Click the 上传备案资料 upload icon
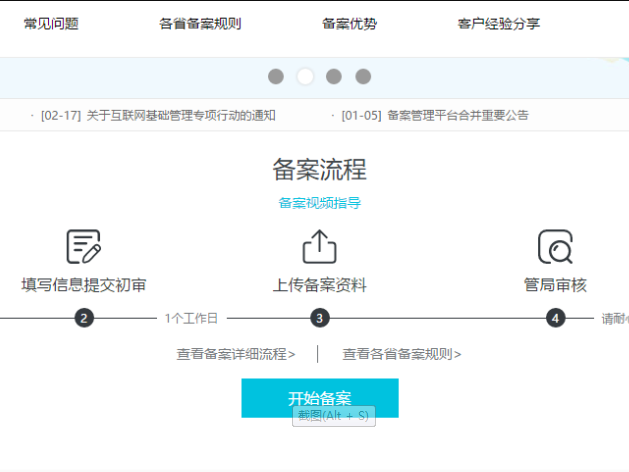The image size is (629, 472). coord(319,247)
